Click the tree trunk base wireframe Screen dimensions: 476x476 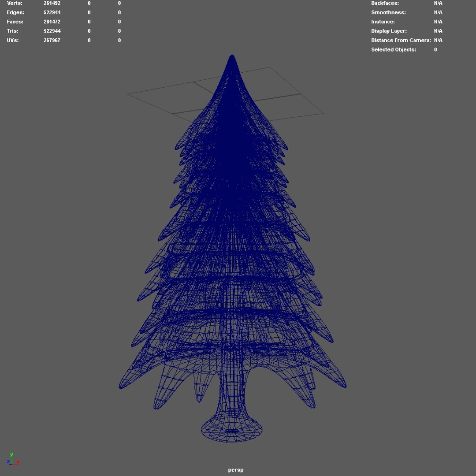coord(232,430)
